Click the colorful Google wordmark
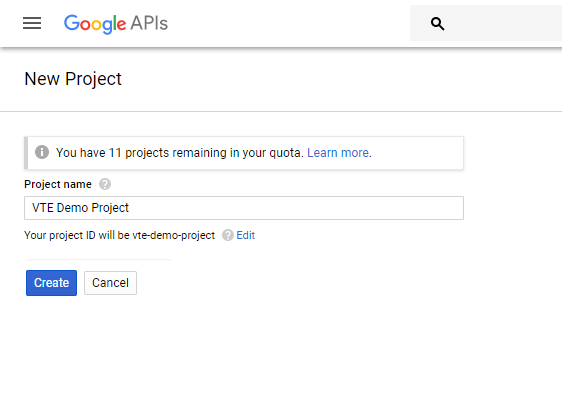 [95, 24]
